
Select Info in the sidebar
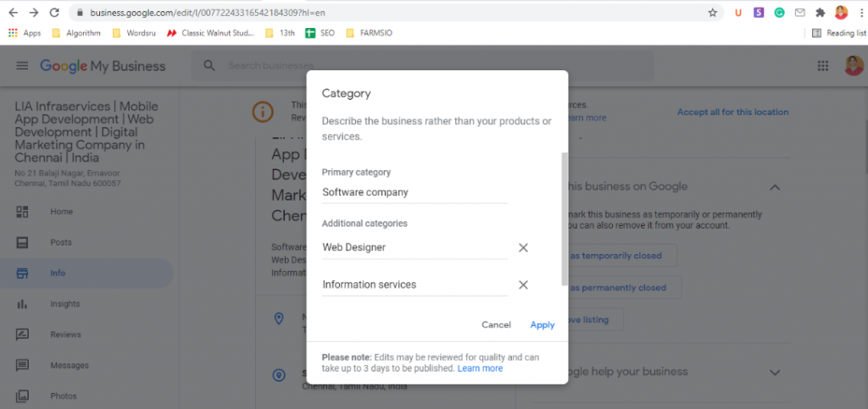click(87, 273)
